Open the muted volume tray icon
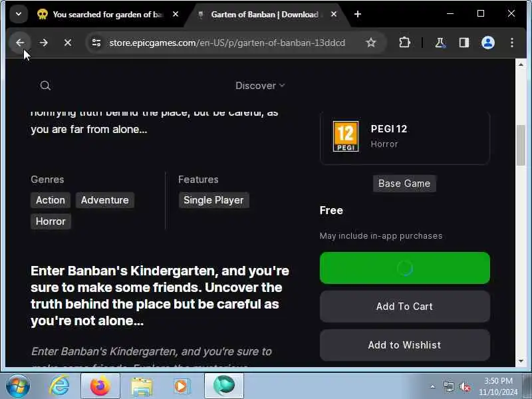This screenshot has height=399, width=532. [465, 387]
